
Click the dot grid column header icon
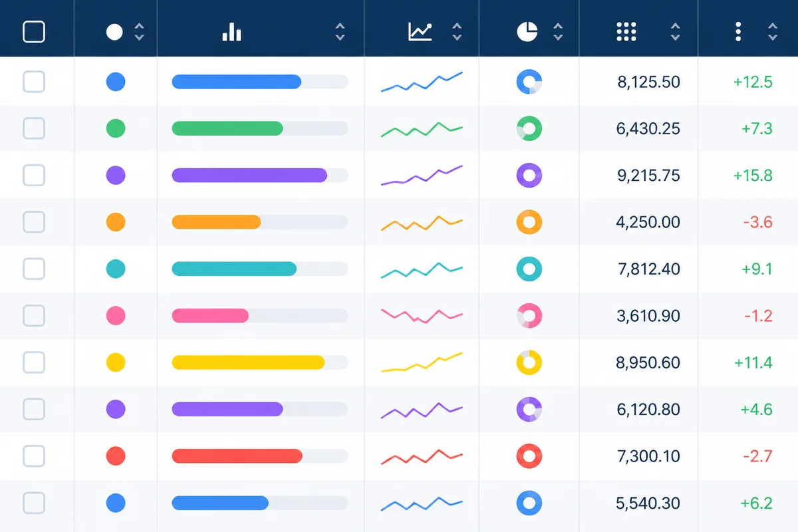point(626,31)
